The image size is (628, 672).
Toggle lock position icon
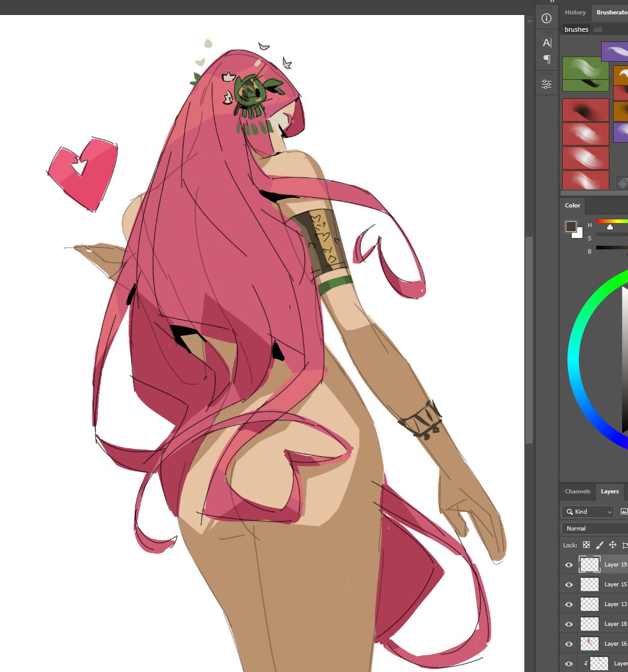click(x=612, y=545)
